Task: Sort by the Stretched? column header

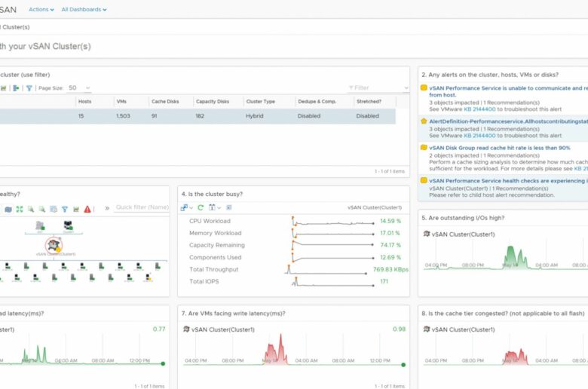Action: [x=369, y=102]
